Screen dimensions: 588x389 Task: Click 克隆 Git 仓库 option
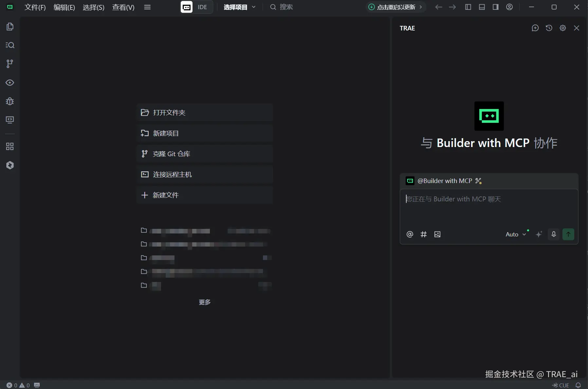tap(205, 154)
